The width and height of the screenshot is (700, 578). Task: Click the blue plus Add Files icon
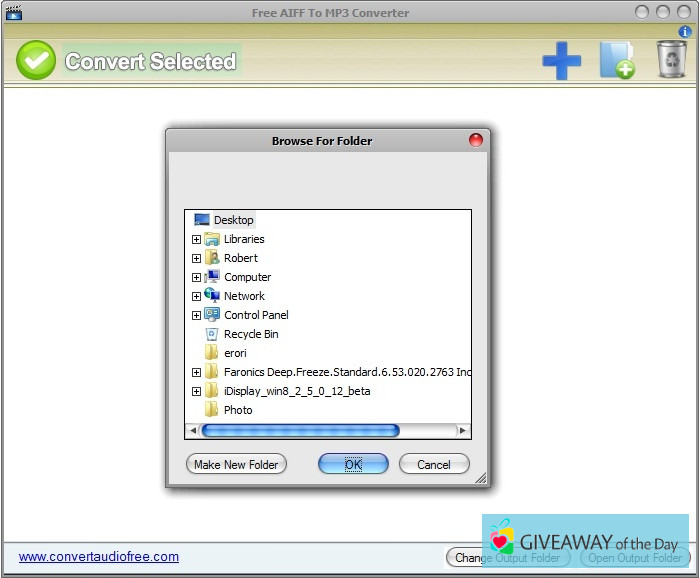[562, 61]
